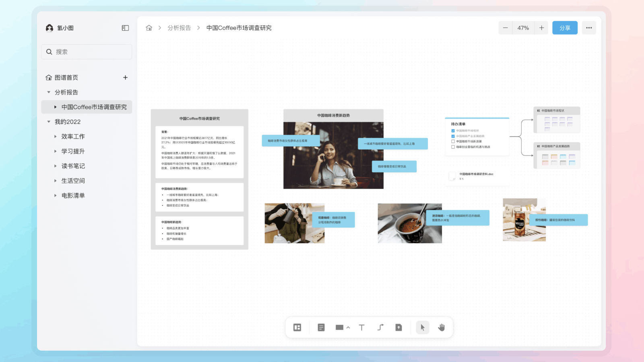Pick the connector line tool
The height and width of the screenshot is (362, 644).
pyautogui.click(x=380, y=327)
